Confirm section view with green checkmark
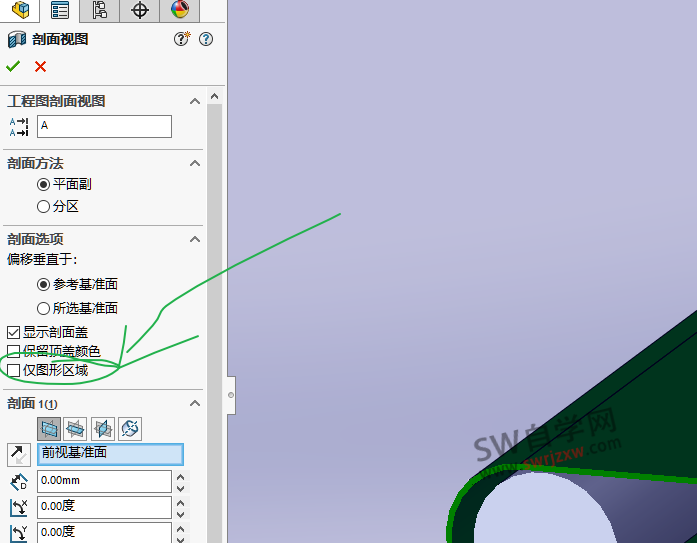 13,66
